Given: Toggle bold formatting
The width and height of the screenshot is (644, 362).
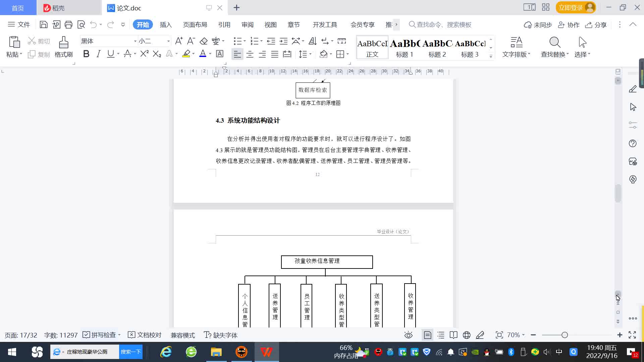Looking at the screenshot, I should pyautogui.click(x=86, y=54).
